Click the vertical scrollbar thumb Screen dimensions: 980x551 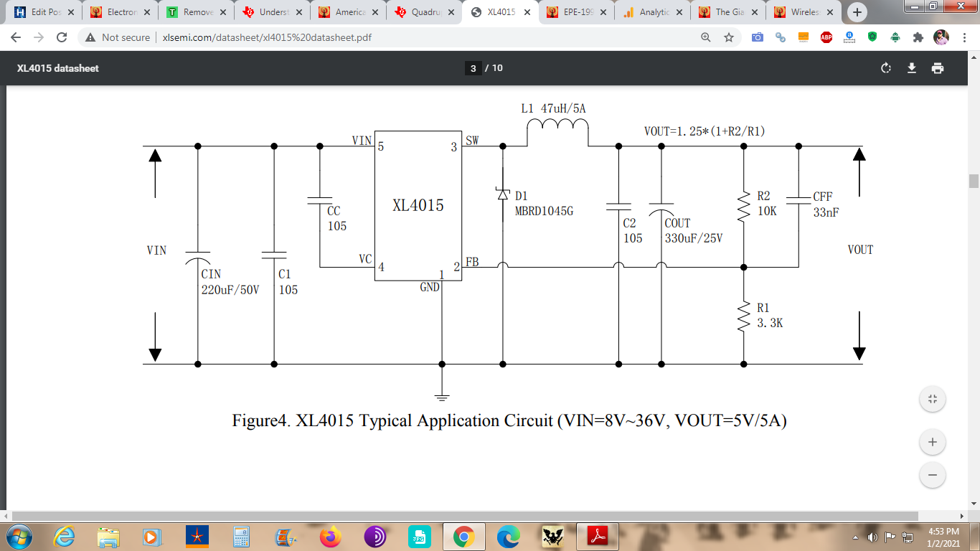tap(974, 180)
